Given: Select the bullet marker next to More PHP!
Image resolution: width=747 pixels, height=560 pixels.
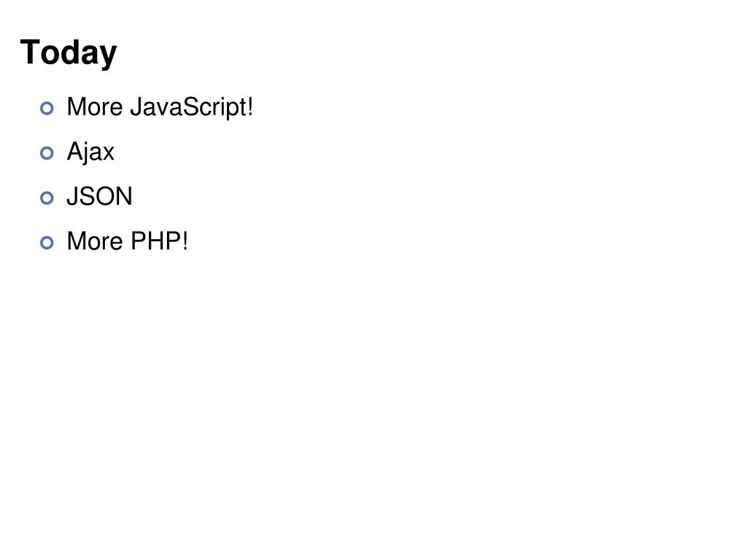Looking at the screenshot, I should pos(47,243).
